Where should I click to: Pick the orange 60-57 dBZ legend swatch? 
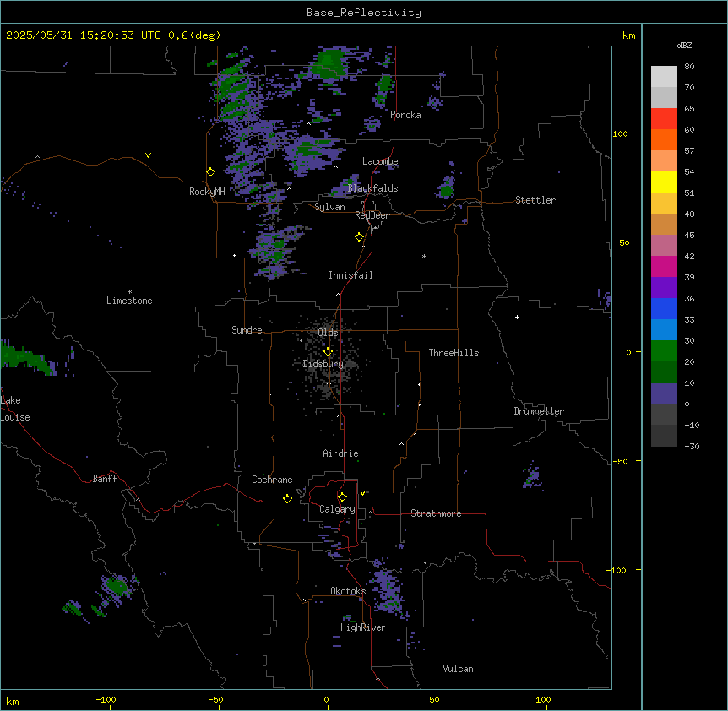click(x=664, y=139)
